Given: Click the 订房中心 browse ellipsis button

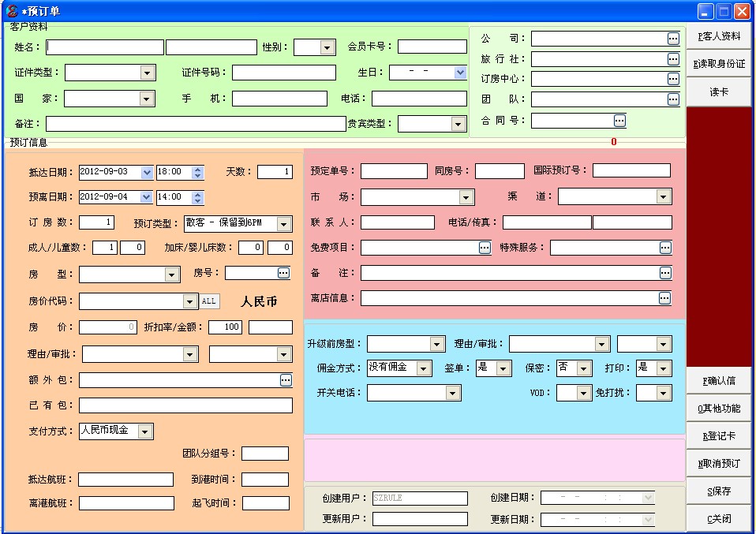Looking at the screenshot, I should [x=672, y=79].
